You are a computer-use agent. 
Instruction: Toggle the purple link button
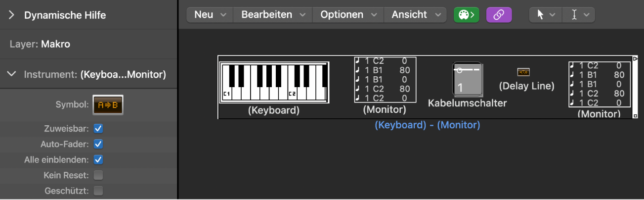499,15
